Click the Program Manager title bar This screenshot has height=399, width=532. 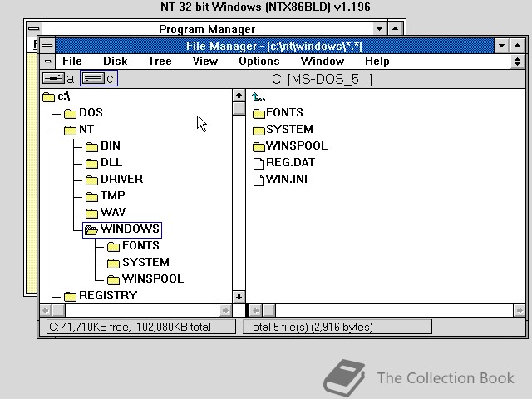click(207, 28)
